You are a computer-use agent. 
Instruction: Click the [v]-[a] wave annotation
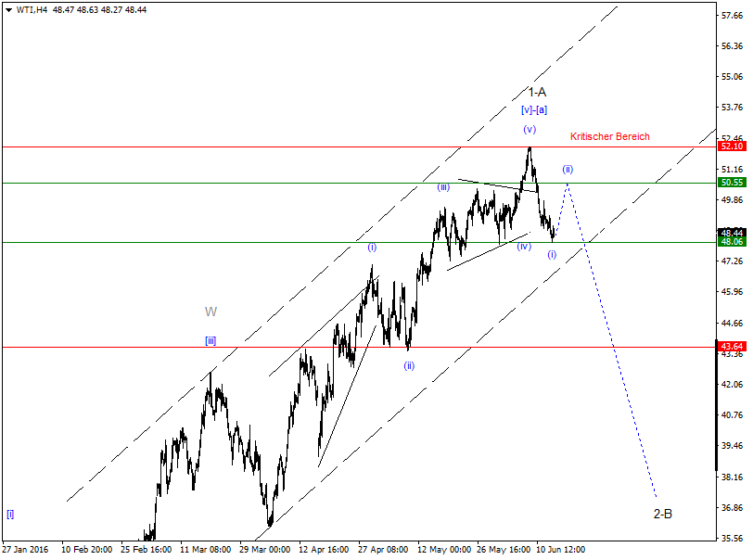pyautogui.click(x=532, y=109)
